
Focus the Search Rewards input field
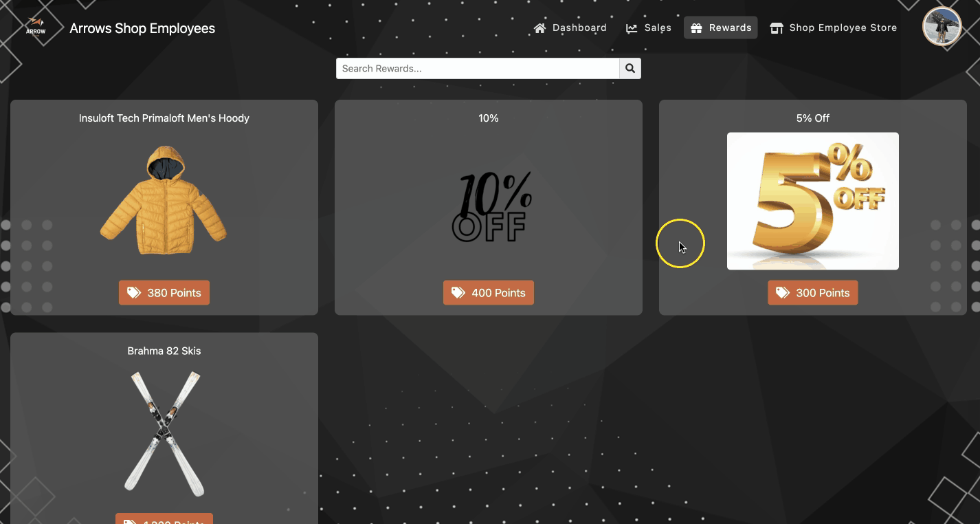point(478,69)
